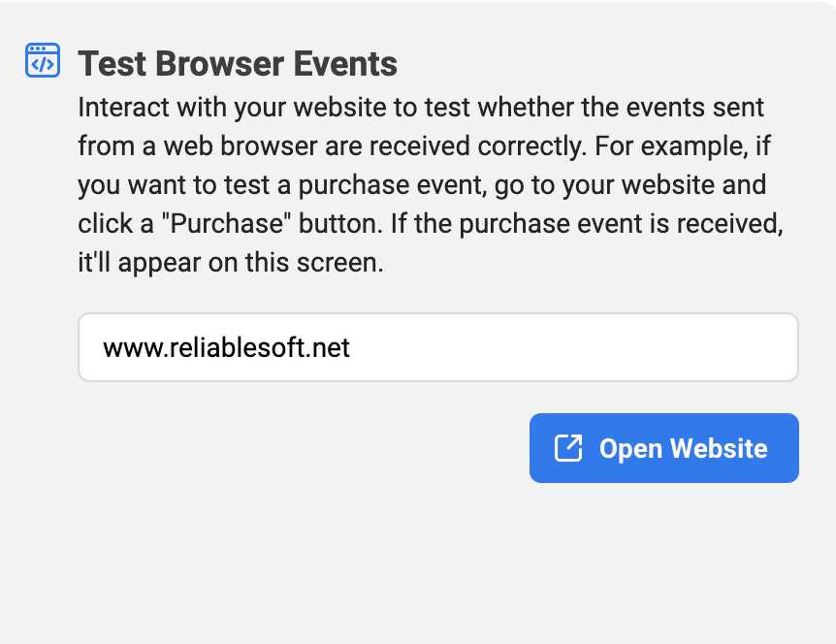The width and height of the screenshot is (836, 644).
Task: Click the word "Test" in the heading
Action: pos(107,64)
